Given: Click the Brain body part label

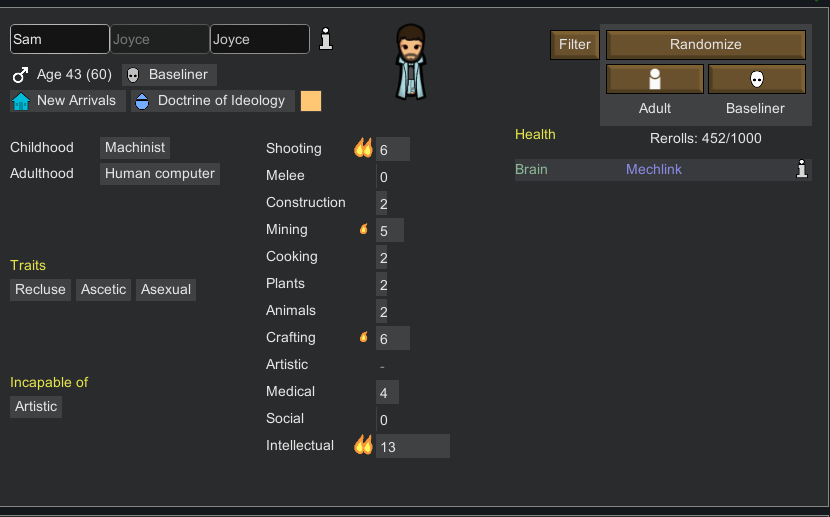Looking at the screenshot, I should pos(531,169).
